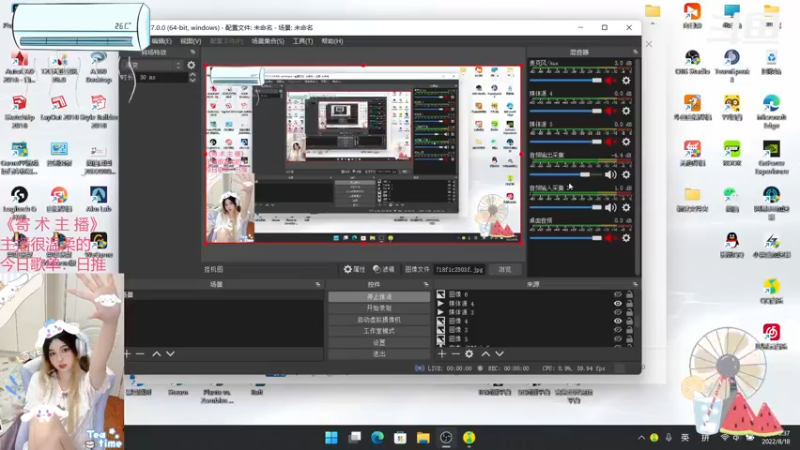
Task: Open source properties gear in 来源 toolbar
Action: coord(469,354)
